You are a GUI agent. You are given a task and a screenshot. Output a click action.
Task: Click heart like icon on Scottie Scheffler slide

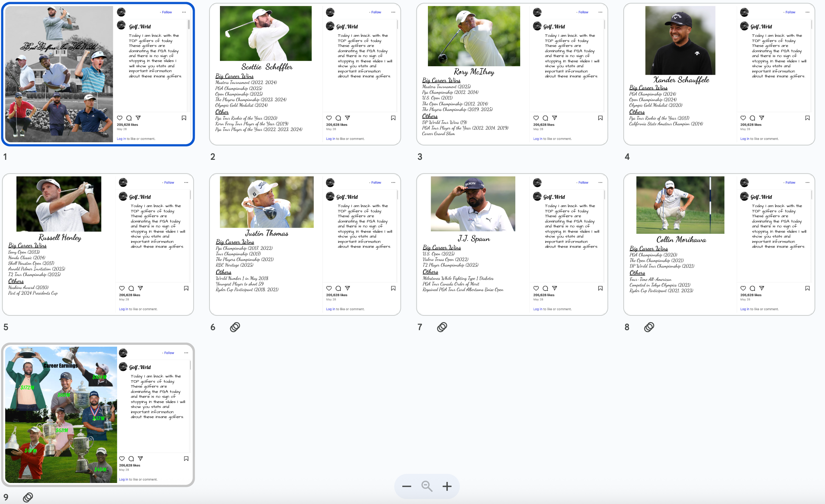pyautogui.click(x=329, y=118)
